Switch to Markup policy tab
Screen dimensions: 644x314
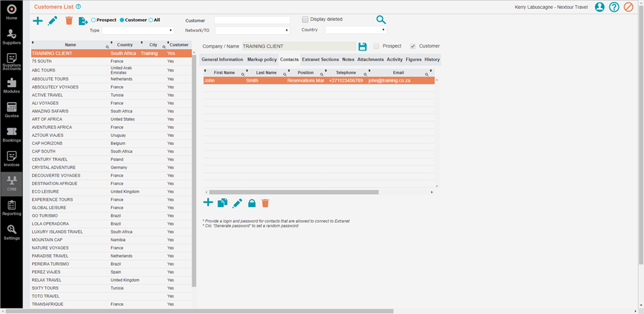(262, 59)
